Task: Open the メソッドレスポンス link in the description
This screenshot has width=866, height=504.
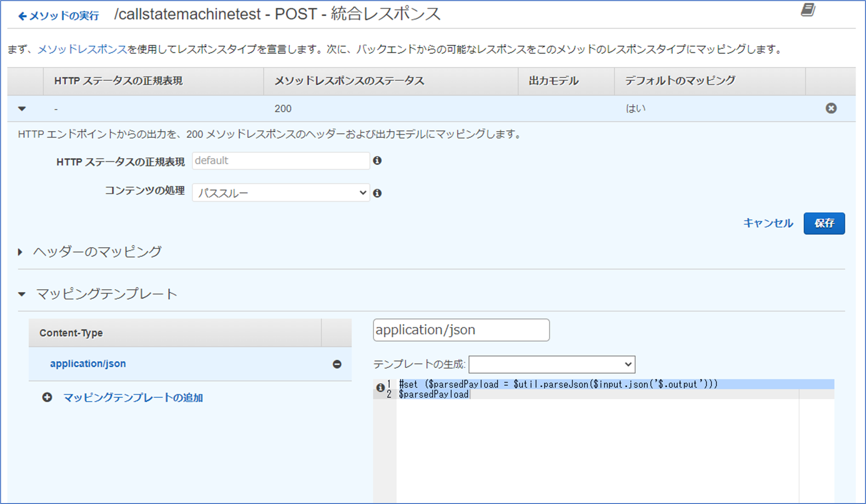Action: click(x=83, y=50)
